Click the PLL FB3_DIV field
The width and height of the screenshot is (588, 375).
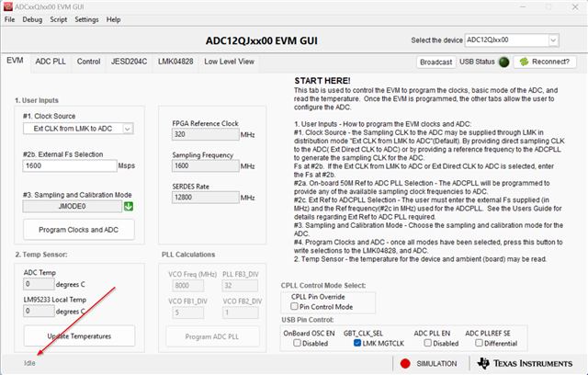coord(240,286)
